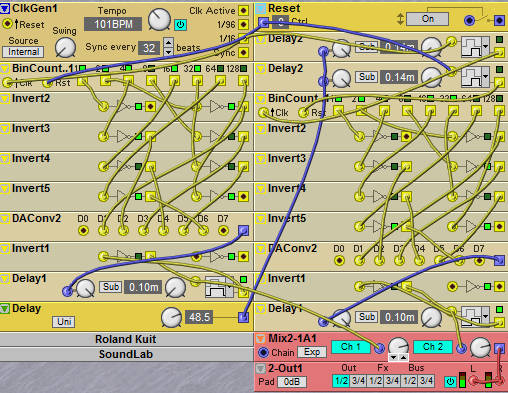Click the Clk input of the left BinCount..1
This screenshot has width=508, height=393.
coord(7,82)
